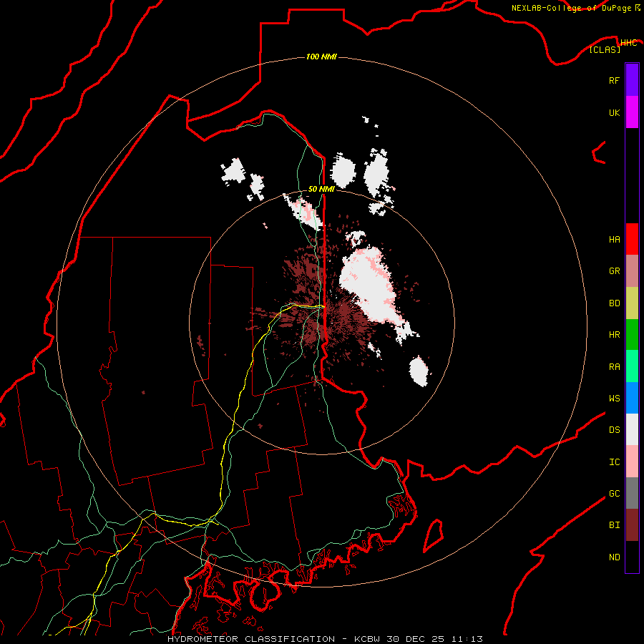Click the IC legend label
644x644 pixels.
click(614, 462)
